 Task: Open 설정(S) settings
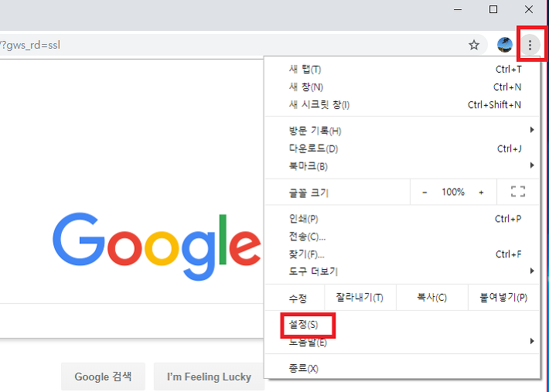pyautogui.click(x=402, y=325)
